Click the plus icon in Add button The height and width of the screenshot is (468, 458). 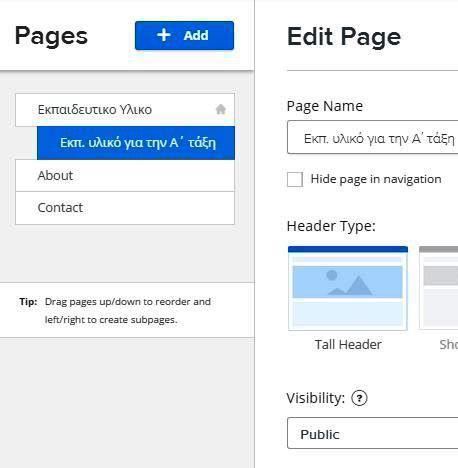pos(164,35)
